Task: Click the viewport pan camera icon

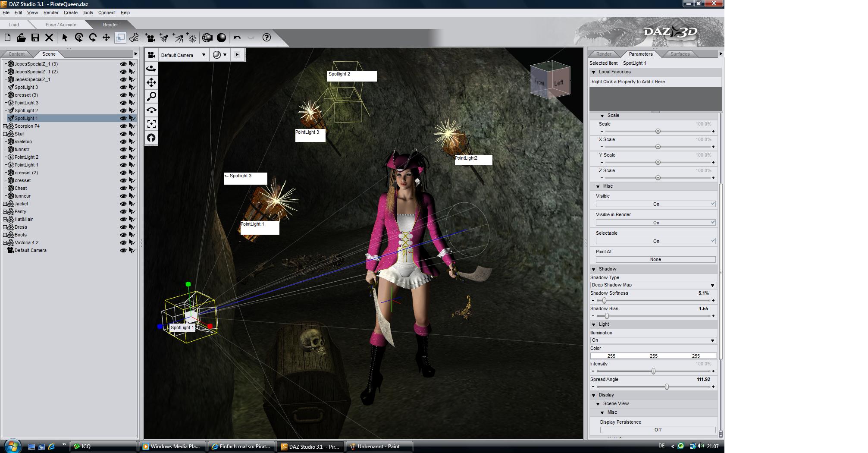Action: 151,82
